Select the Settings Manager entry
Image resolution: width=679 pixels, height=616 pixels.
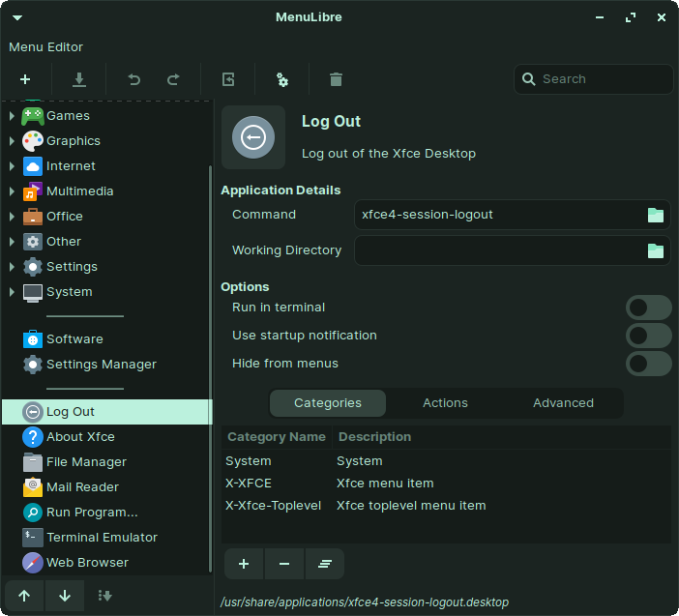[107, 365]
